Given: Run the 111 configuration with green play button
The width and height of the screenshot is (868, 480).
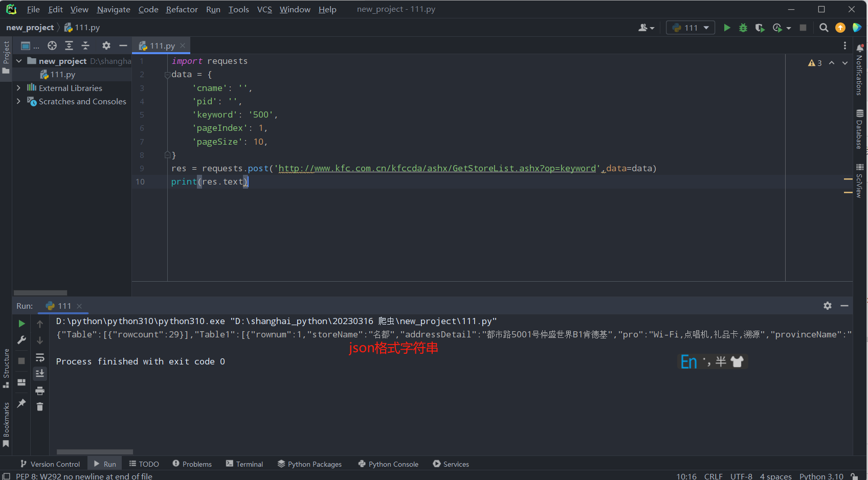Looking at the screenshot, I should 727,28.
